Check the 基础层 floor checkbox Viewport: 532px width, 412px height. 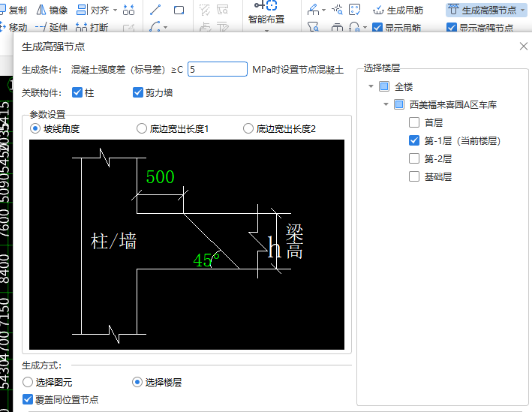click(x=414, y=176)
